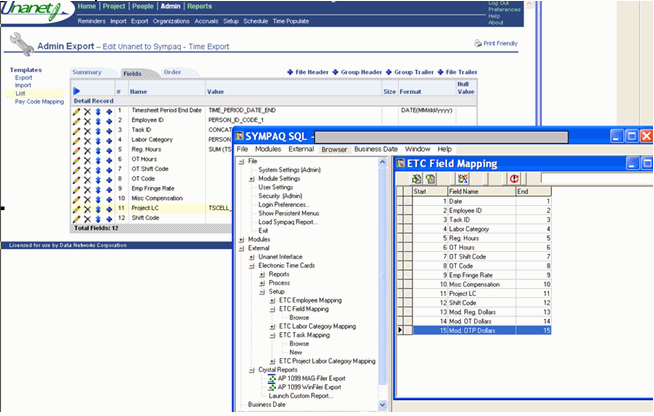
Task: Edit the Timesheet Period End Date field pencil
Action: (x=76, y=111)
